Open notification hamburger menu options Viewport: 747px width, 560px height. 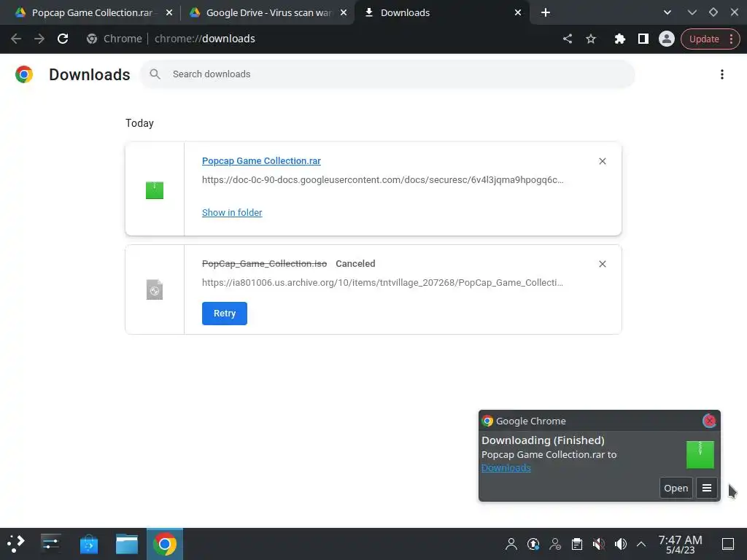click(x=707, y=488)
